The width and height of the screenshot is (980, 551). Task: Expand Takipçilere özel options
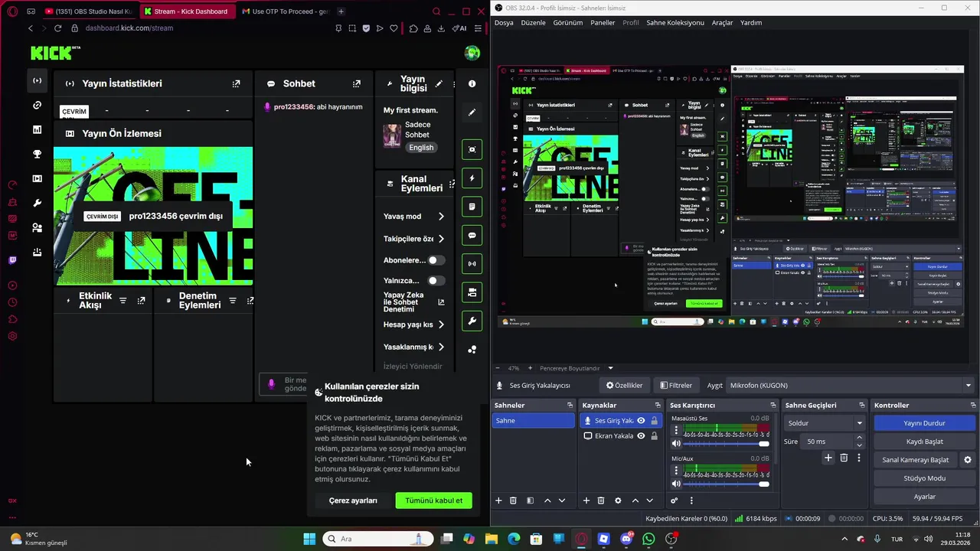pos(441,239)
